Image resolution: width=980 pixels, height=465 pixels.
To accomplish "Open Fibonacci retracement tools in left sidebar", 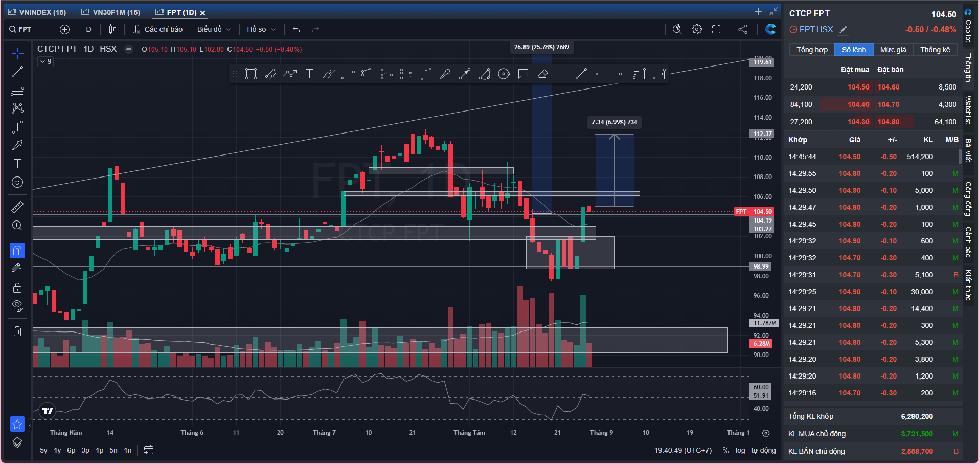I will pos(17,90).
